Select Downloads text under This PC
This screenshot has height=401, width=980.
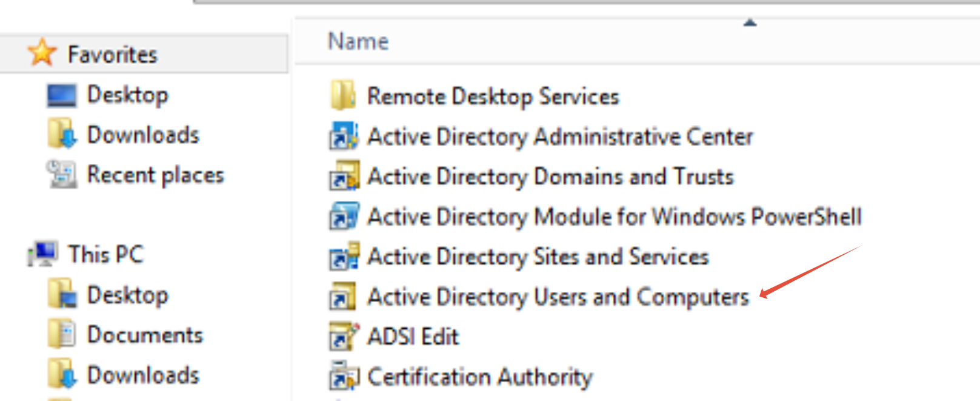(x=143, y=375)
